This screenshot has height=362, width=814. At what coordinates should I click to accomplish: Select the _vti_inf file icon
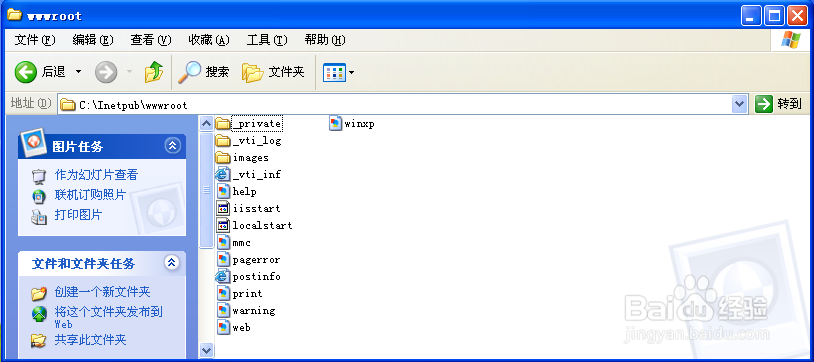pyautogui.click(x=223, y=175)
